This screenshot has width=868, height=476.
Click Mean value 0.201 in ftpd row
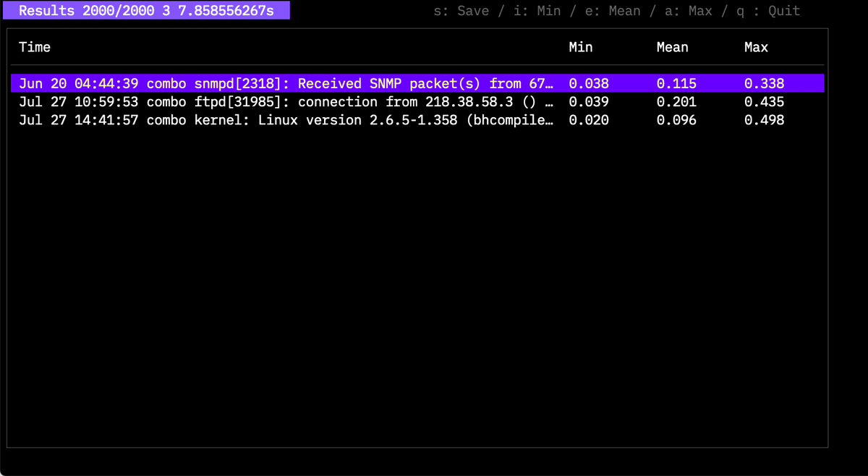(x=676, y=102)
